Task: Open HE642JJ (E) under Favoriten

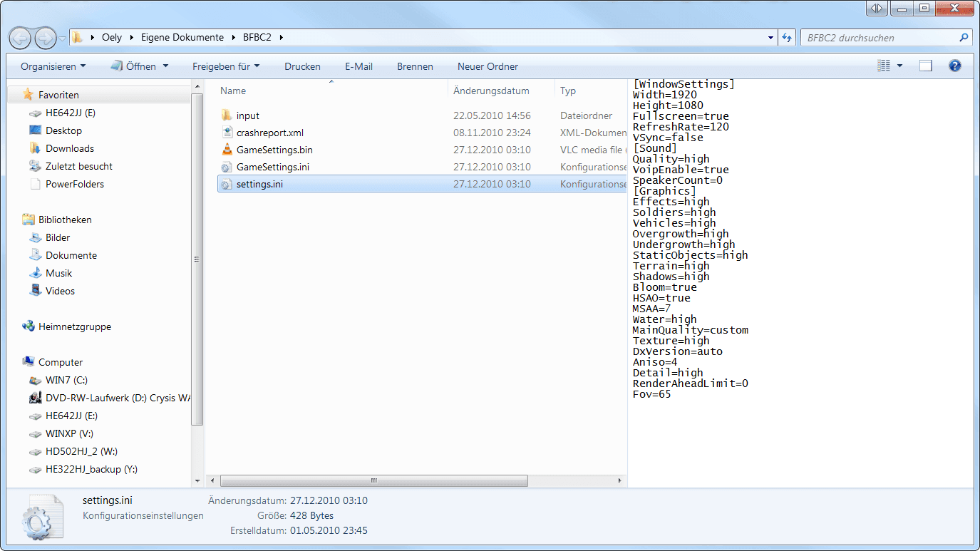Action: click(70, 113)
